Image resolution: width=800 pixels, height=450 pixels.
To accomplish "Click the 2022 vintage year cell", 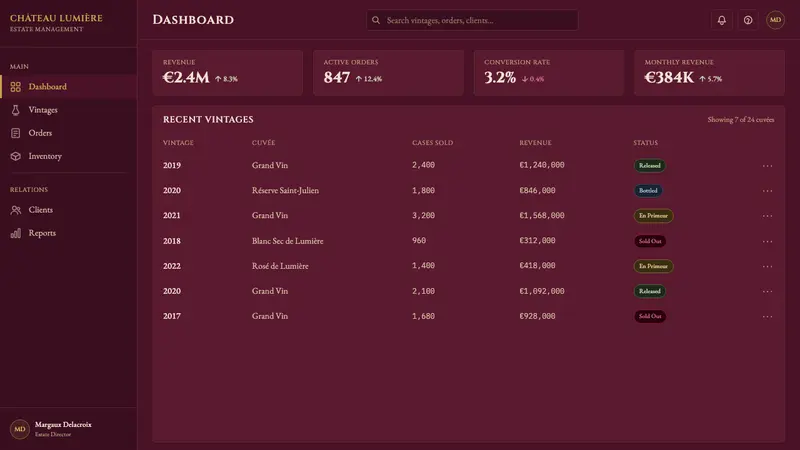I will point(172,266).
